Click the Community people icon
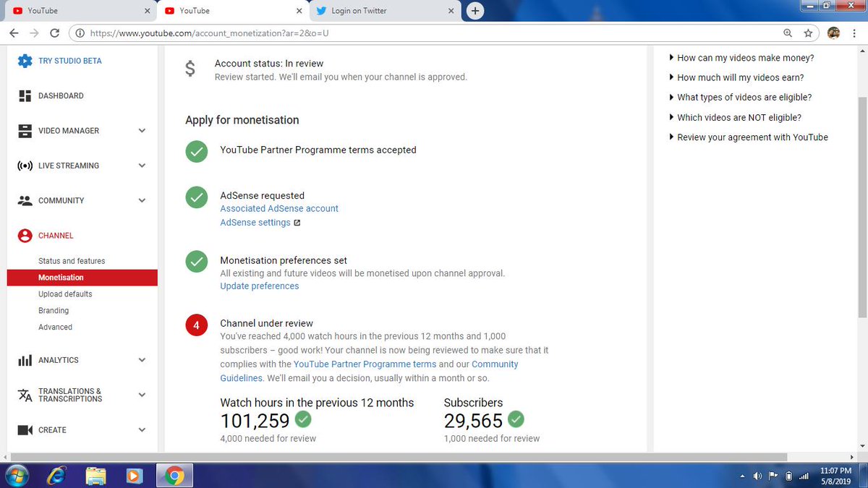Image resolution: width=868 pixels, height=488 pixels. tap(25, 200)
